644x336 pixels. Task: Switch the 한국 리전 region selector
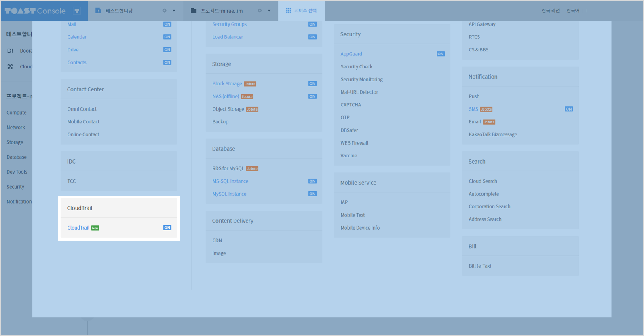551,11
